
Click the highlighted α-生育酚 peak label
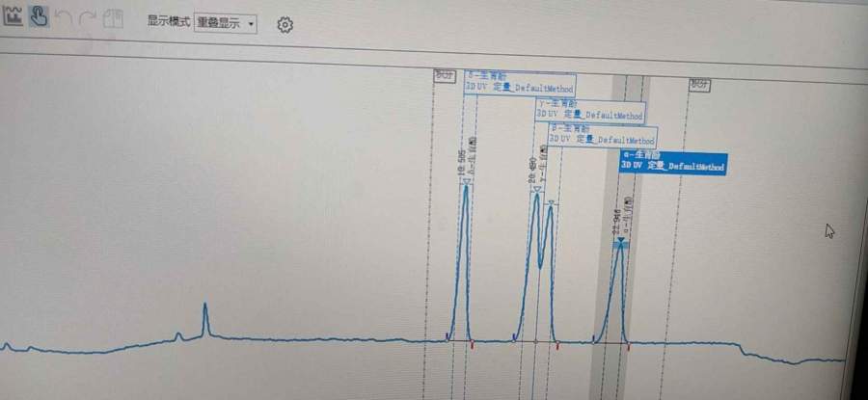tap(672, 162)
